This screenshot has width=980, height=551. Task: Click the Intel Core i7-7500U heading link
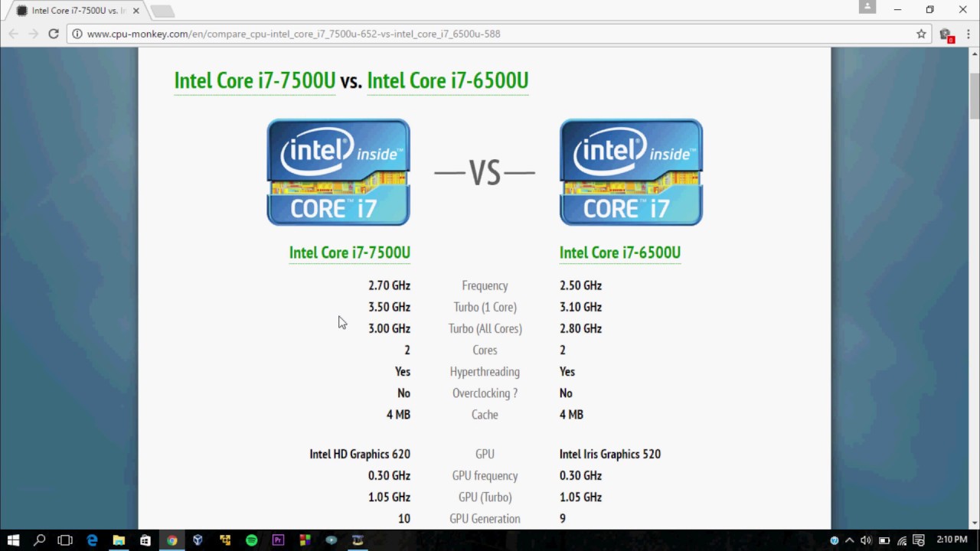(x=255, y=80)
